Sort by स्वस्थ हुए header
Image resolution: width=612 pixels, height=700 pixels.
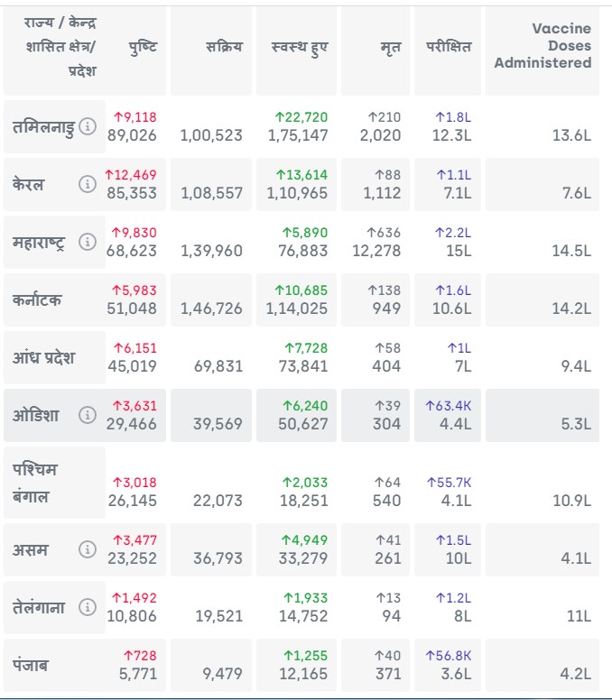pyautogui.click(x=299, y=47)
